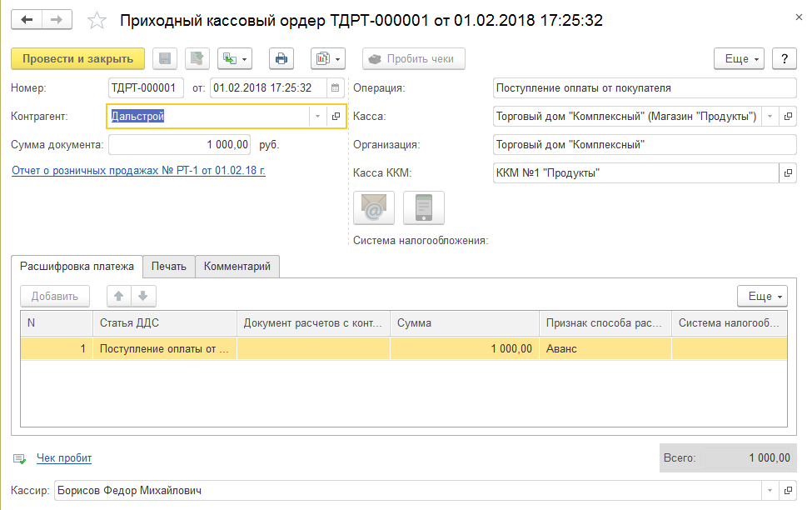Switch to the Печать tab
The width and height of the screenshot is (812, 510).
click(169, 267)
